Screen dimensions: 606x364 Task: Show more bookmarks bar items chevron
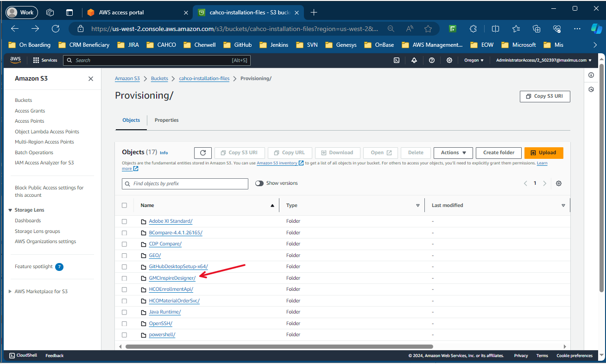(x=595, y=45)
